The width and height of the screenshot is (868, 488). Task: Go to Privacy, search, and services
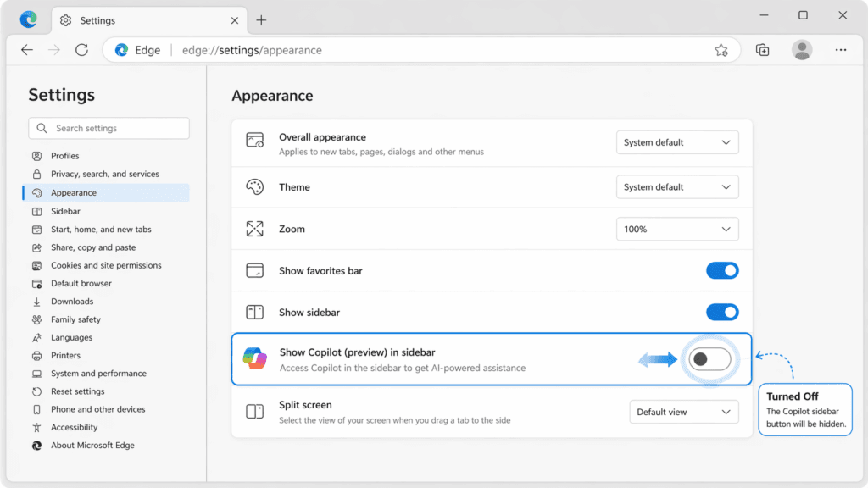coord(106,174)
